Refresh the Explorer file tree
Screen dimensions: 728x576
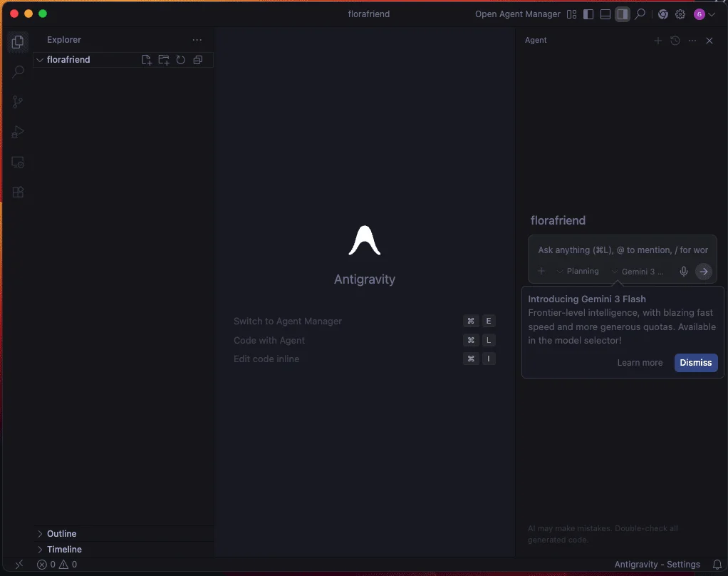[x=181, y=60]
